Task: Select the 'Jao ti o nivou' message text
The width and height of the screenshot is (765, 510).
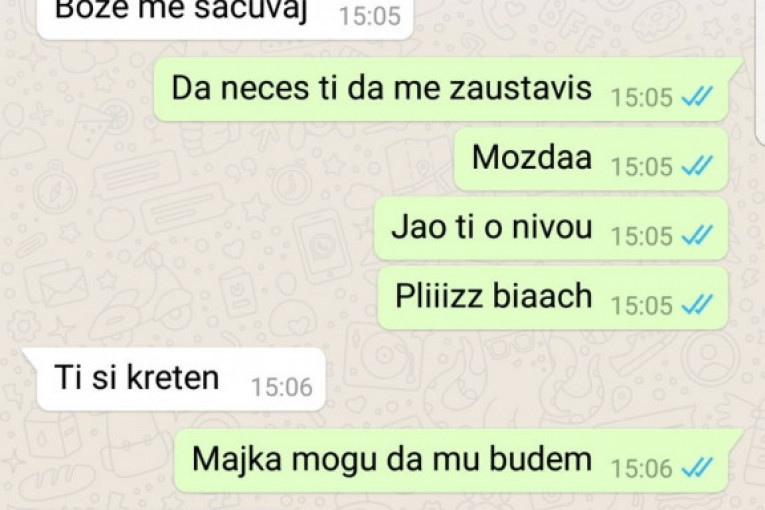Action: pyautogui.click(x=492, y=228)
